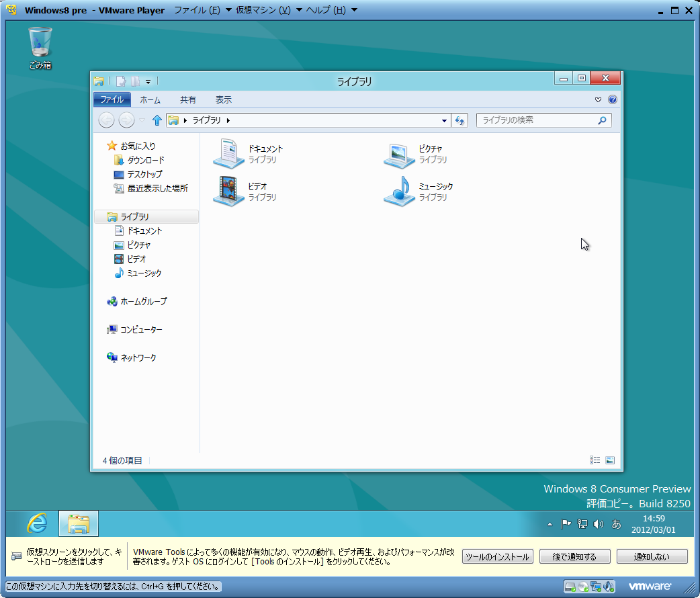Open the Recycle Bin (ごみ箱) desktop icon
Image resolution: width=700 pixels, height=598 pixels.
pos(40,48)
